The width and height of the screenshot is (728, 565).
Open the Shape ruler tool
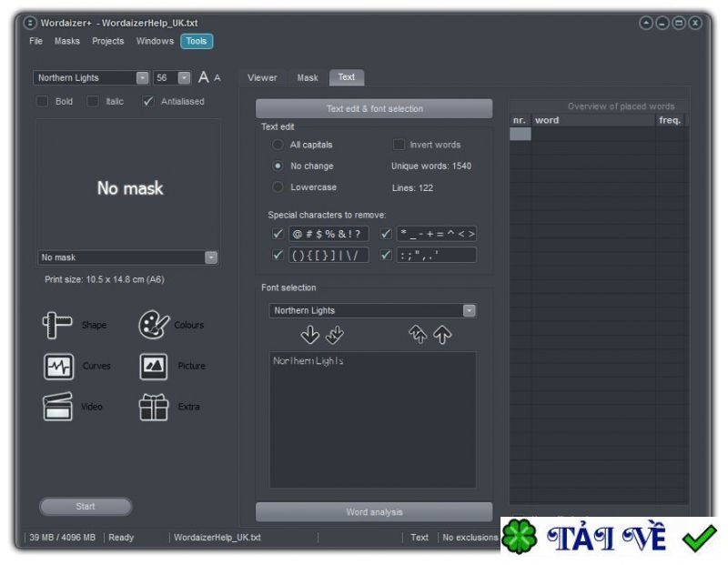coord(57,325)
